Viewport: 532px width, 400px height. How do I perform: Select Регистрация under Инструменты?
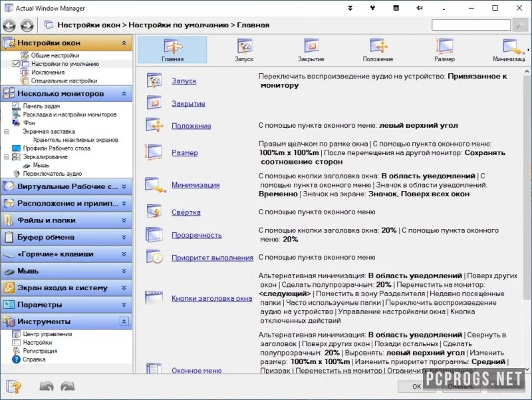[40, 351]
